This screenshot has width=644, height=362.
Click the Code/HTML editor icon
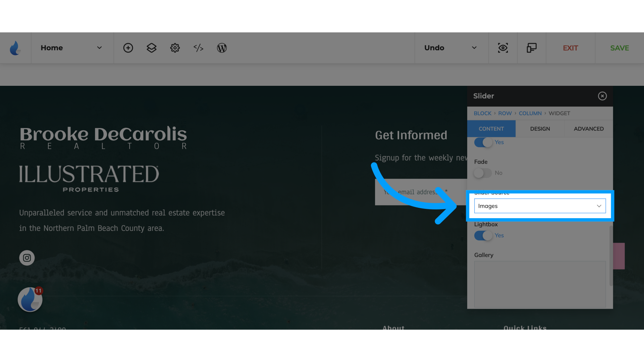coord(198,48)
